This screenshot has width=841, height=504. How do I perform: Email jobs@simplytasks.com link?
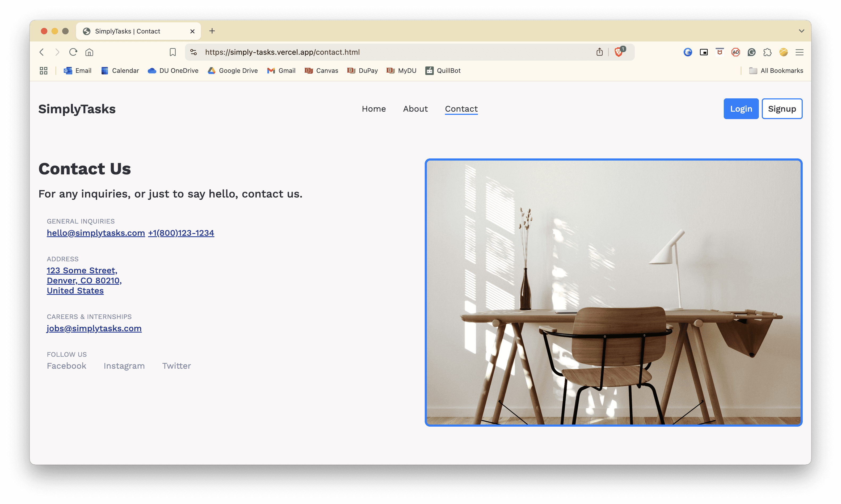coord(94,328)
